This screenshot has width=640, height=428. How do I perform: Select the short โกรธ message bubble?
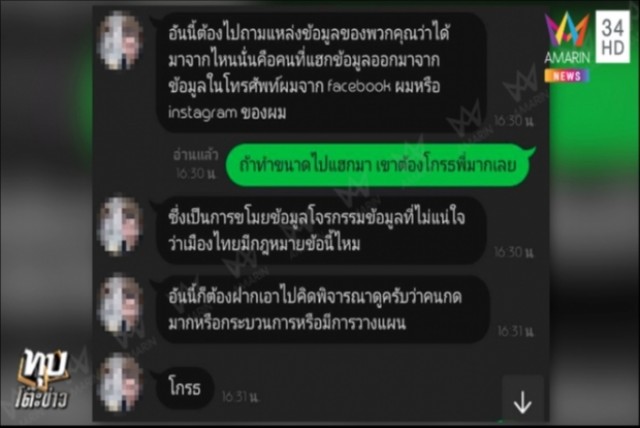coord(185,388)
